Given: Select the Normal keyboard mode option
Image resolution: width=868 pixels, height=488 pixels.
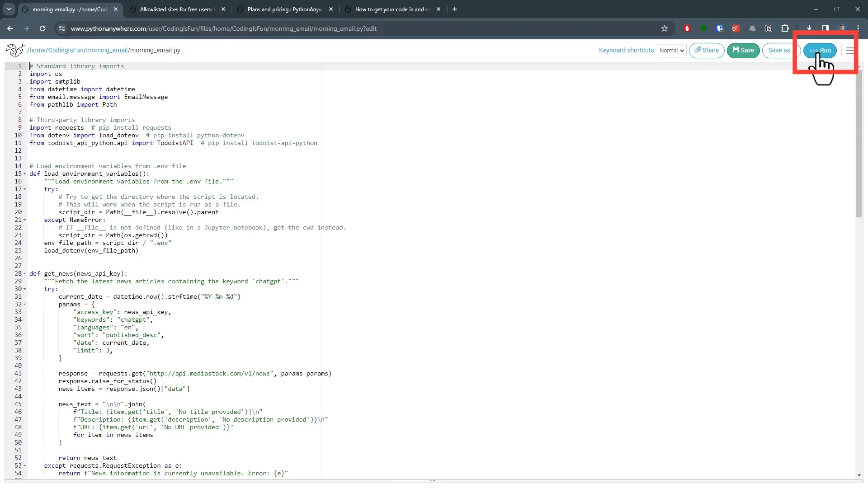Looking at the screenshot, I should click(x=672, y=51).
